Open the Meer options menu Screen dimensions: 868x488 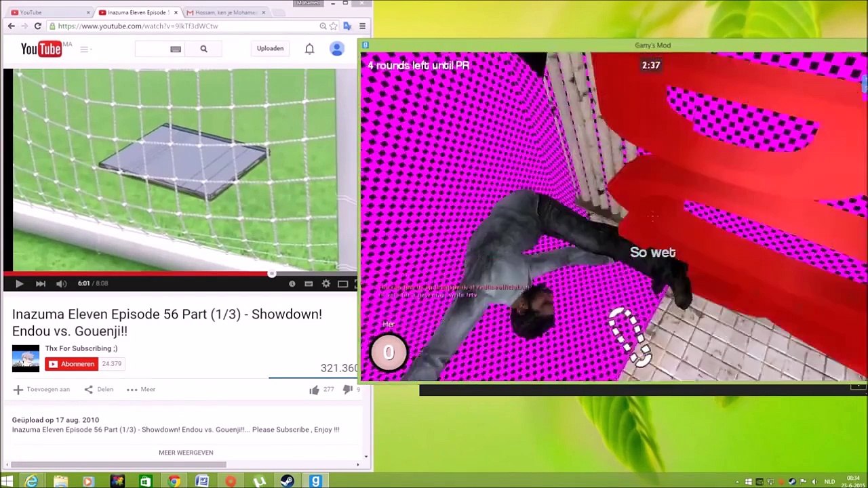(140, 390)
